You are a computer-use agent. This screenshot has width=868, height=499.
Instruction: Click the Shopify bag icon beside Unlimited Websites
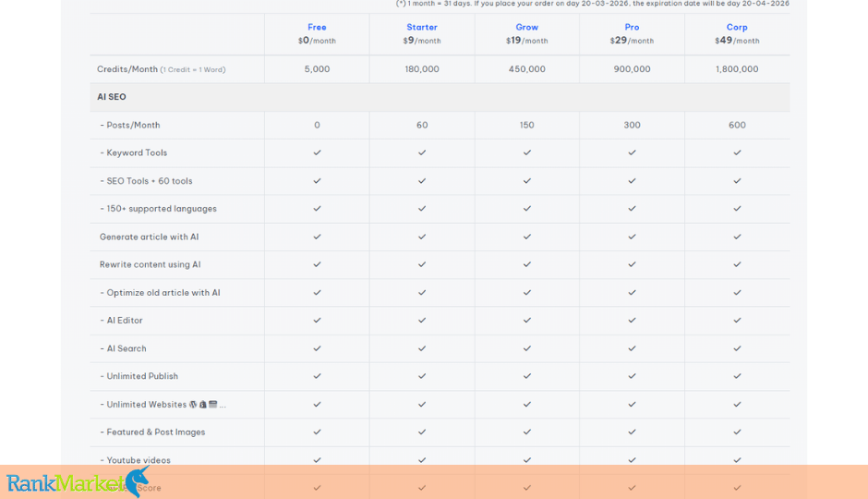coord(202,405)
